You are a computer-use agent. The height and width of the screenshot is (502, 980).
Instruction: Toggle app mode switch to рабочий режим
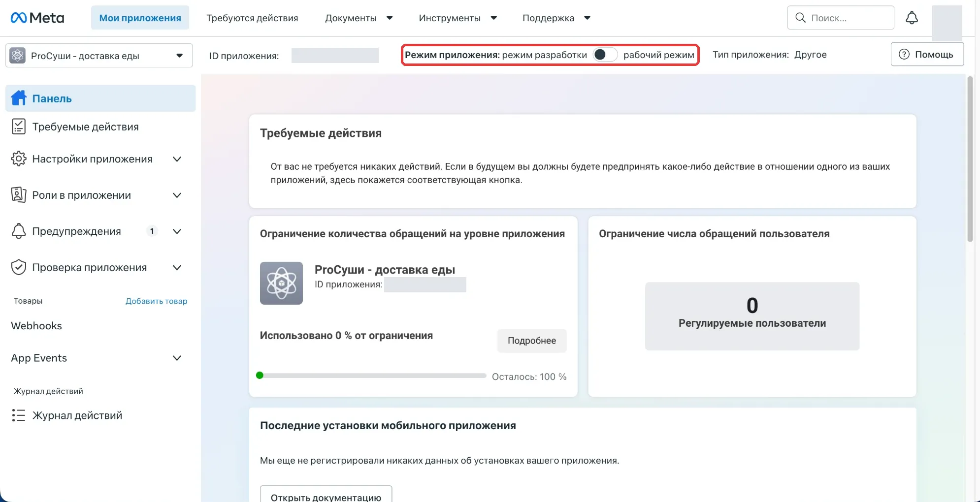(x=605, y=55)
